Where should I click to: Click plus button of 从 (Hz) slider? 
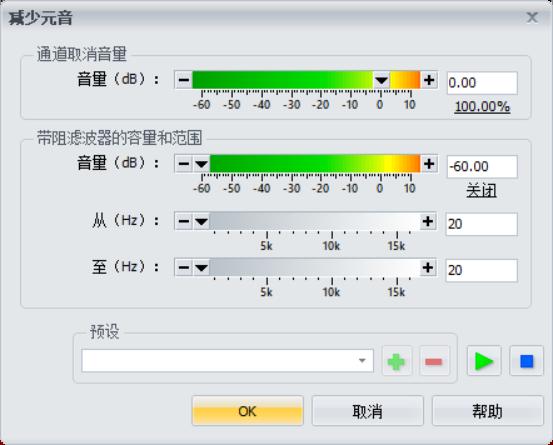pos(428,221)
